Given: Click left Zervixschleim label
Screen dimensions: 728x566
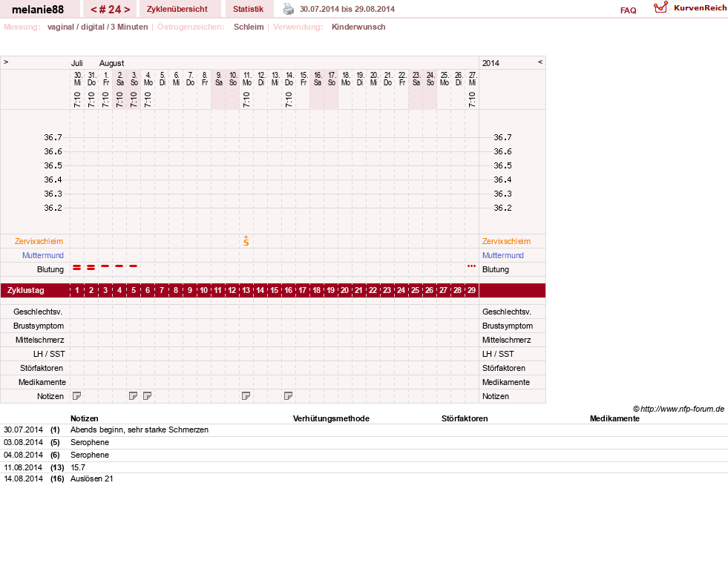Looking at the screenshot, I should pos(39,241).
